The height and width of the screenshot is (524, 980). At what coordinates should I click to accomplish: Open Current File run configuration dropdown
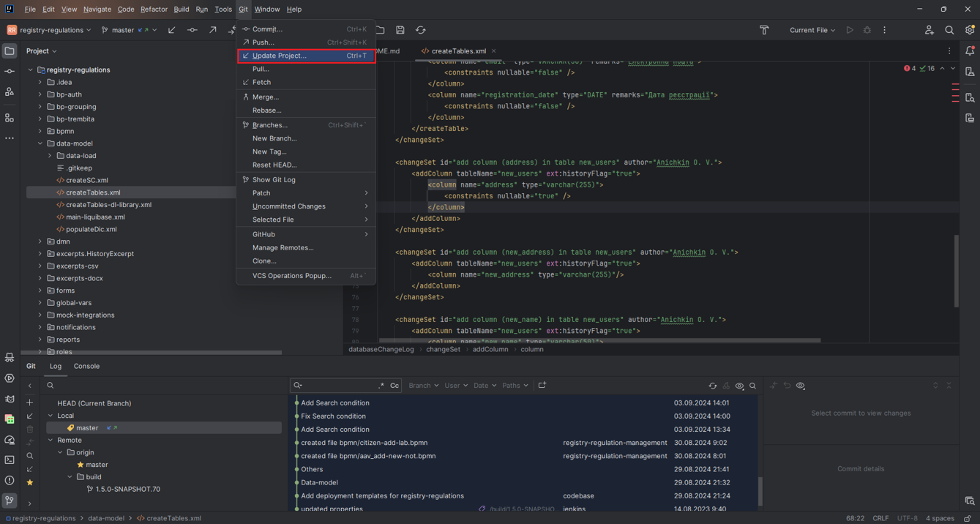coord(812,30)
